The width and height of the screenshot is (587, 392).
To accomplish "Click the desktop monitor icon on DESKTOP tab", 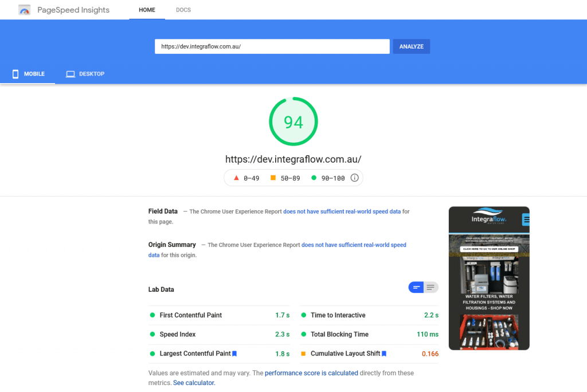I will click(70, 73).
